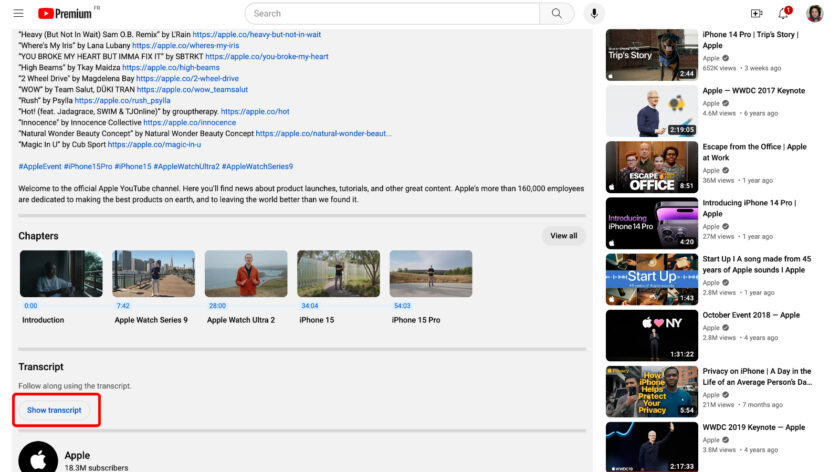The height and width of the screenshot is (472, 840).
Task: Open the Create video icon
Action: tap(756, 13)
